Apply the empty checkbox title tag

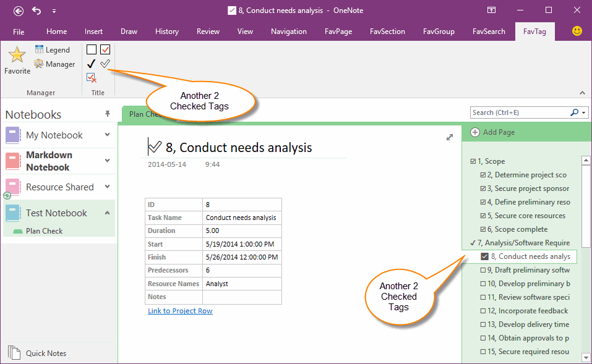(90, 49)
